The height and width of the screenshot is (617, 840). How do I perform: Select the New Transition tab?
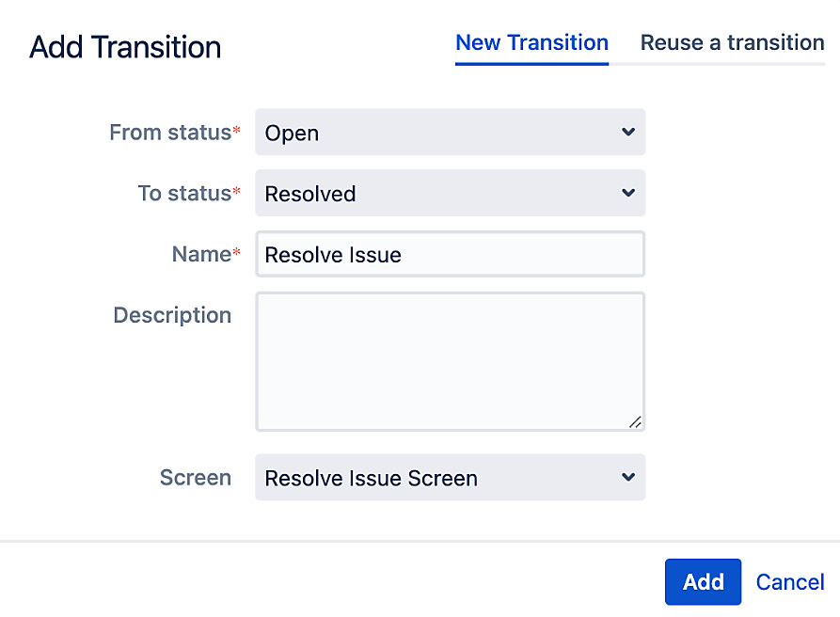[531, 42]
